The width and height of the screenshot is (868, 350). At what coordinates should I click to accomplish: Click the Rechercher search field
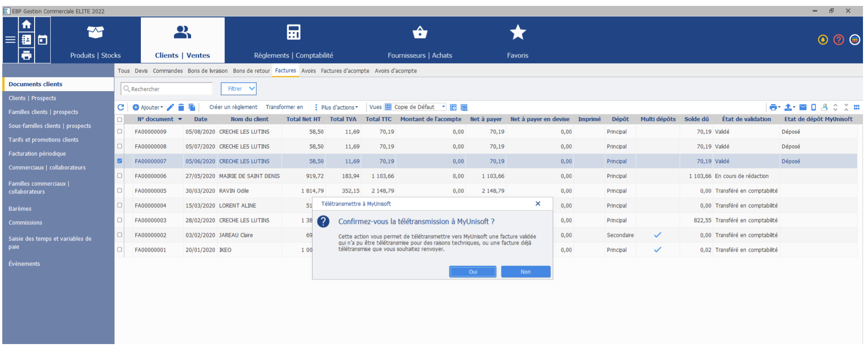[x=167, y=89]
